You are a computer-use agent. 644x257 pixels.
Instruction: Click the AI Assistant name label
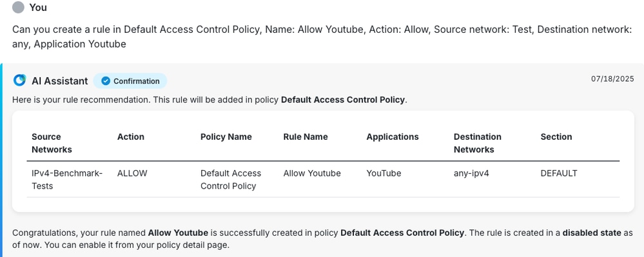[59, 81]
